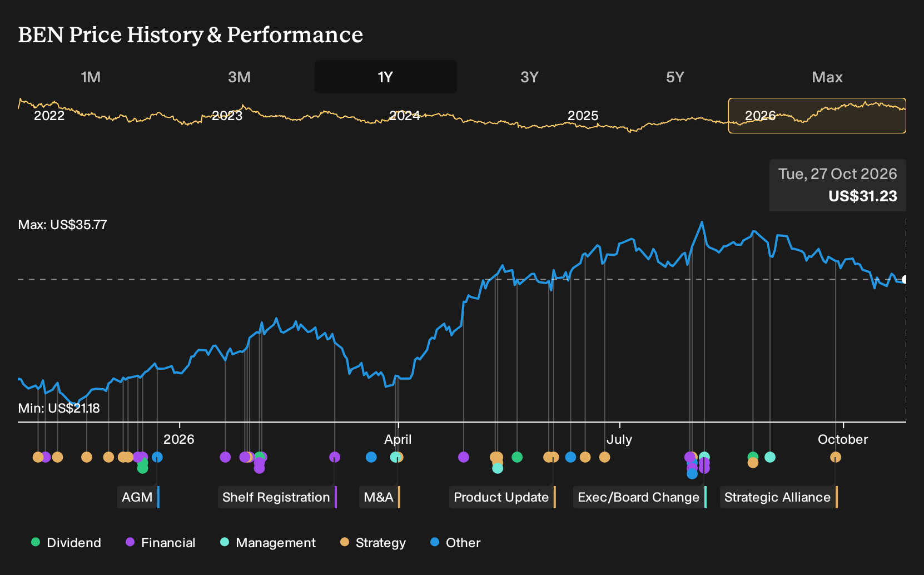Toggle the Financial legend filter
This screenshot has height=575, width=924.
pyautogui.click(x=161, y=543)
